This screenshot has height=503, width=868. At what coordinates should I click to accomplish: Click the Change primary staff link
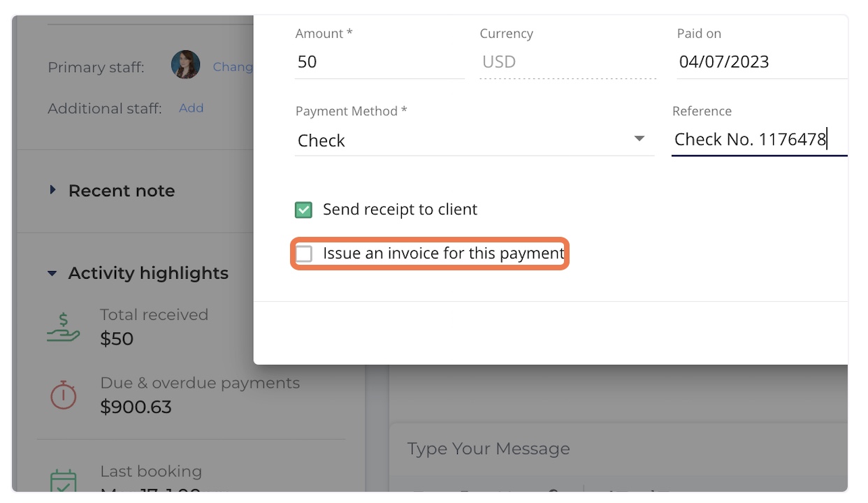(x=233, y=66)
